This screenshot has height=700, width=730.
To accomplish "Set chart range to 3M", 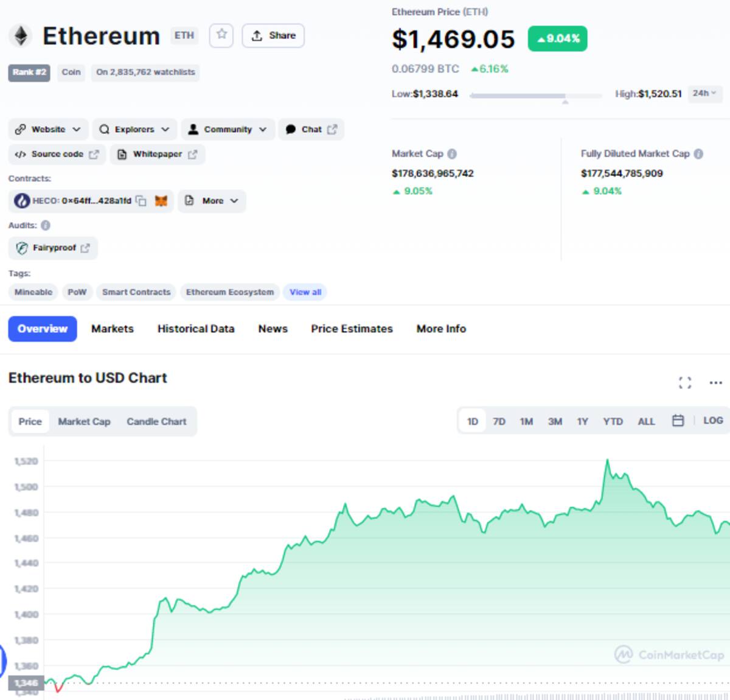I will [x=555, y=421].
